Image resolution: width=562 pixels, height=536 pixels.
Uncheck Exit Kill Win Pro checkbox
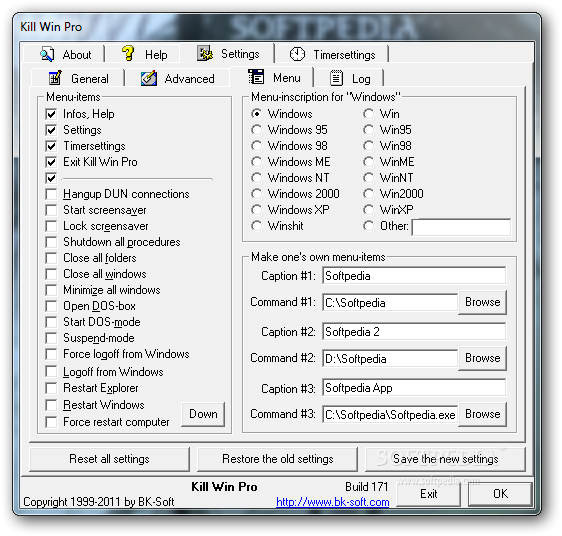tap(51, 162)
